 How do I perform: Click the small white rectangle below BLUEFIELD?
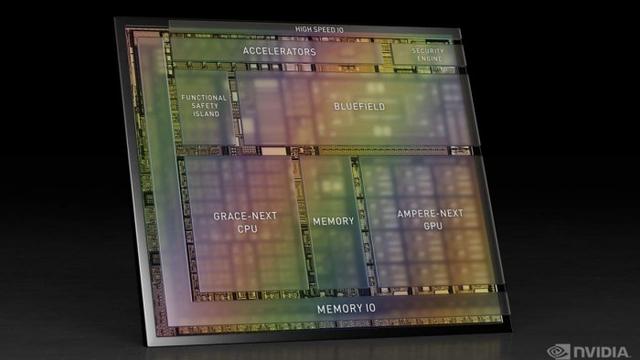tap(273, 151)
